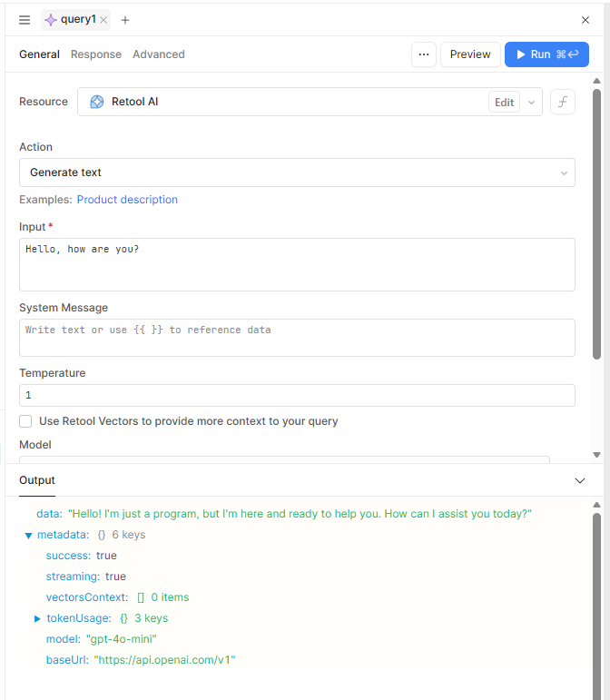Run the query
Screen dimensions: 610x700
tap(546, 54)
